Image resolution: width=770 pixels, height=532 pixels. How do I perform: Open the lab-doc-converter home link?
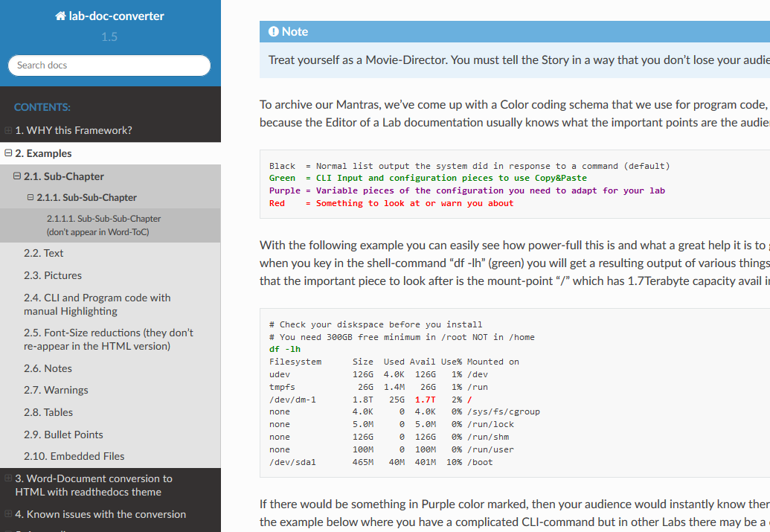coord(109,16)
